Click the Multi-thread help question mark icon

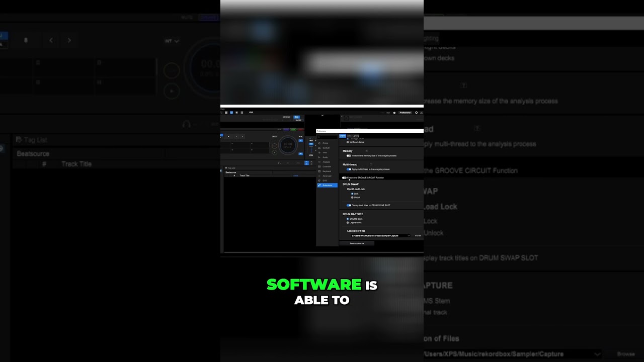[x=371, y=164]
